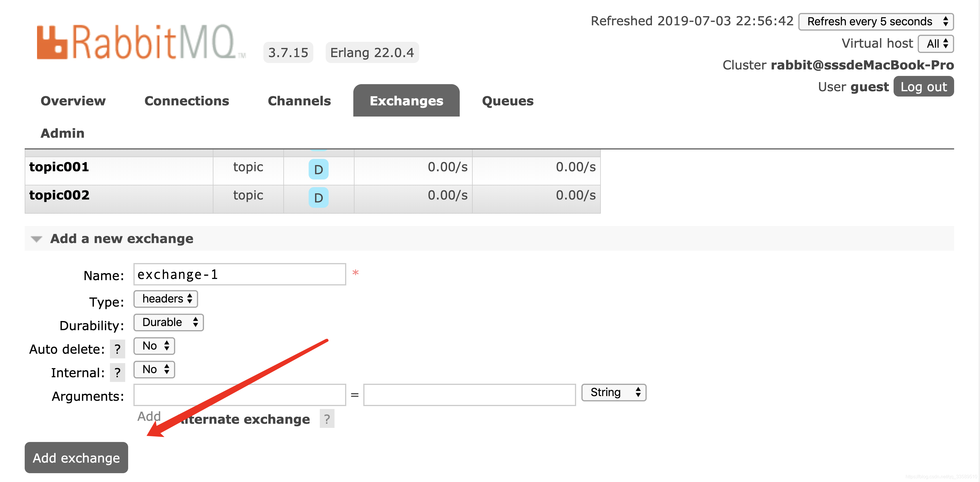Open the String argument type dropdown

coord(614,393)
